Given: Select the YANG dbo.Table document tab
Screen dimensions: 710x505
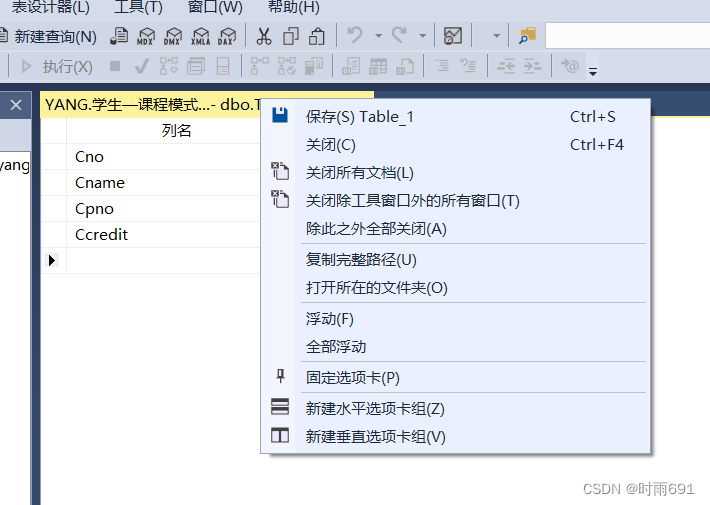Looking at the screenshot, I should (152, 105).
